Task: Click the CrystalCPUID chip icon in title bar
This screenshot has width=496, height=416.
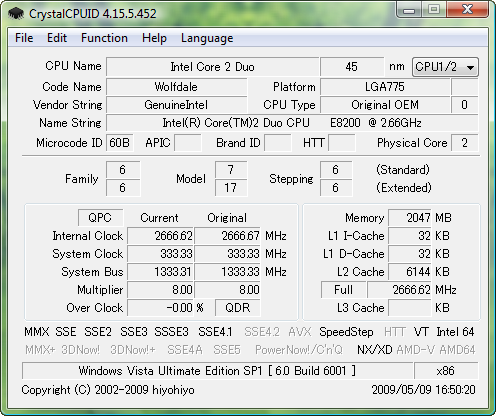Action: point(16,13)
